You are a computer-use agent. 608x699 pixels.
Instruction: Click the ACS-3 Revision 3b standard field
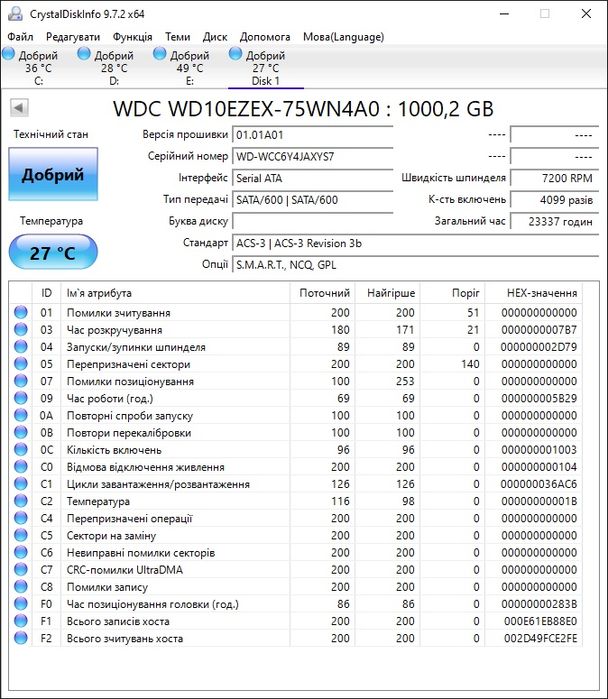point(415,243)
